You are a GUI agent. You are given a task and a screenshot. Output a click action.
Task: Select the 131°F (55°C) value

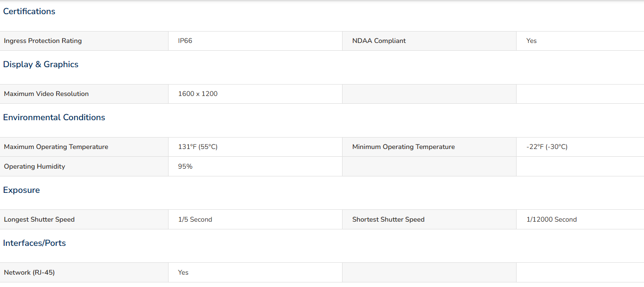(198, 147)
